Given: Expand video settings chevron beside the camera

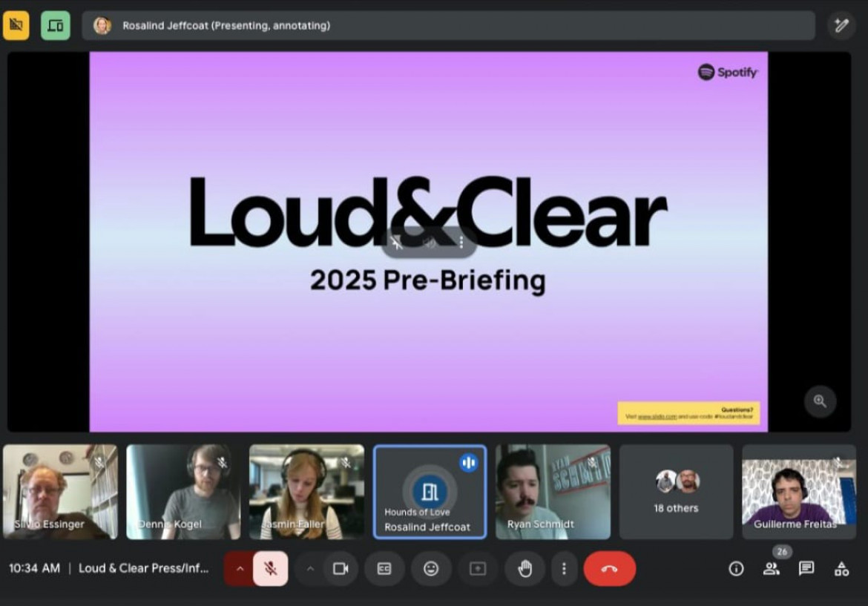Looking at the screenshot, I should click(x=310, y=568).
